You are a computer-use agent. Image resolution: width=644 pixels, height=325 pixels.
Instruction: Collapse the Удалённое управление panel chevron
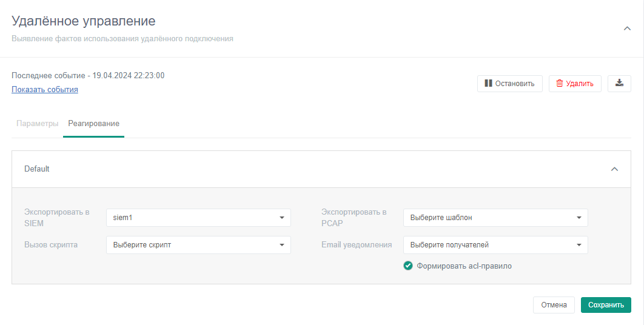pyautogui.click(x=627, y=28)
